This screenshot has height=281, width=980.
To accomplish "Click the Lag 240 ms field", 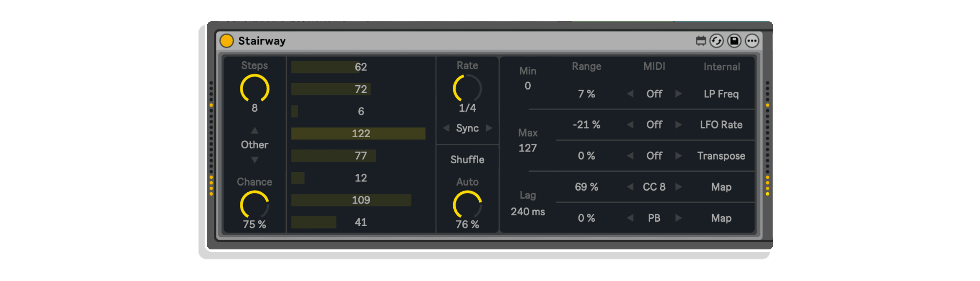I will [x=528, y=212].
